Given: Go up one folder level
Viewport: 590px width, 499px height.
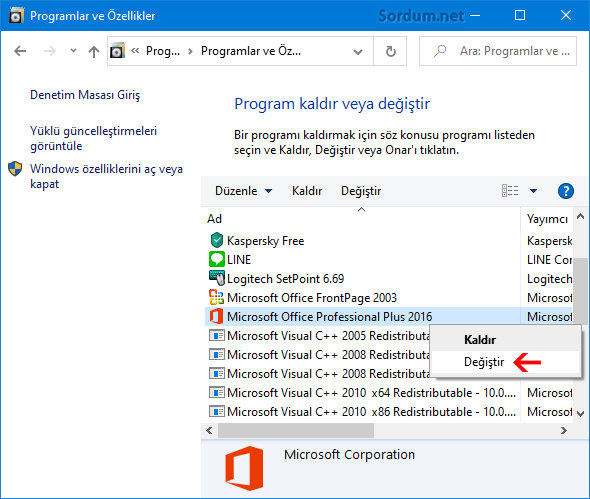Looking at the screenshot, I should pyautogui.click(x=94, y=51).
